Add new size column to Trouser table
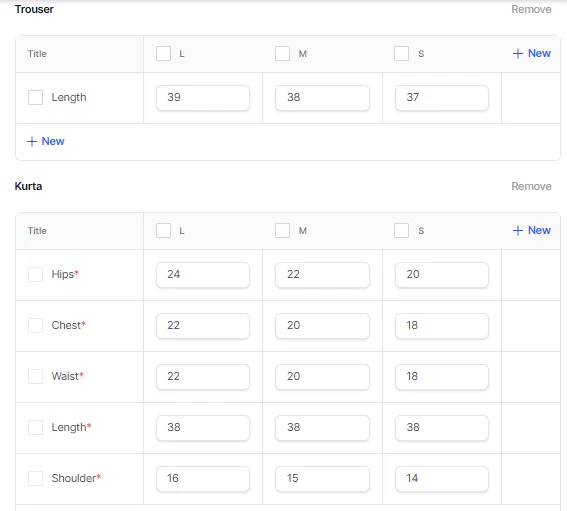 click(532, 54)
